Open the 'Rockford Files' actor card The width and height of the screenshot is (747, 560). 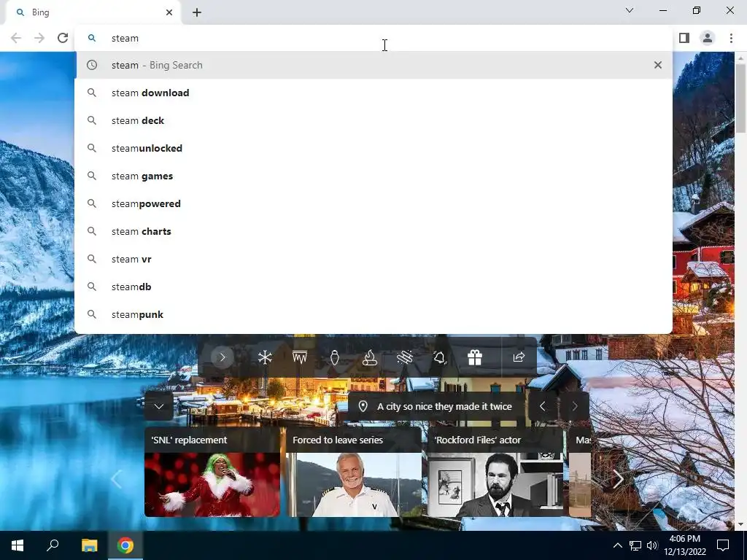[495, 472]
